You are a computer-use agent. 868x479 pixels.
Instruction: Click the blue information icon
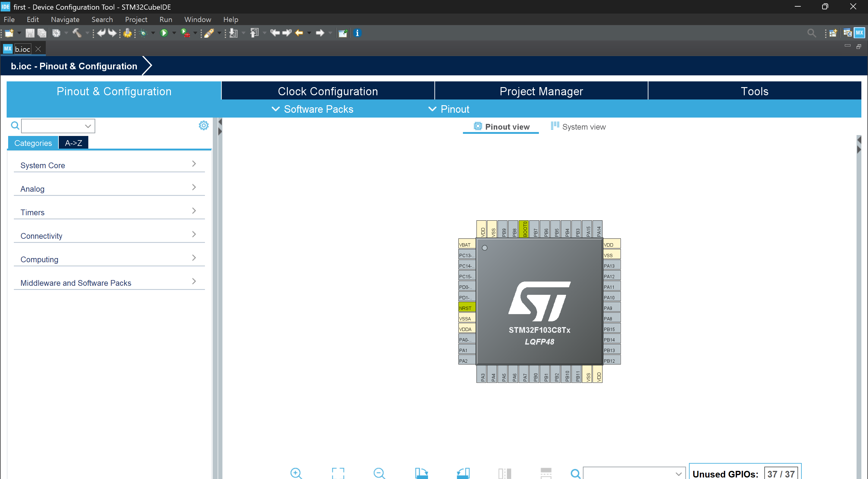pos(357,33)
